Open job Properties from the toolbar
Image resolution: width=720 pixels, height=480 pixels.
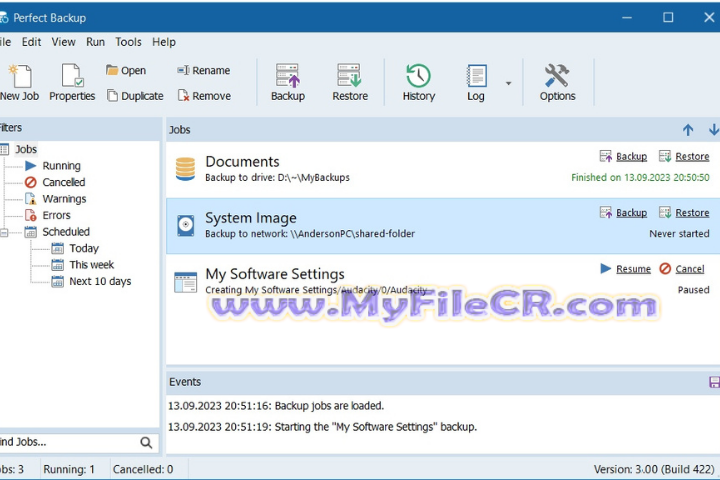pyautogui.click(x=72, y=82)
